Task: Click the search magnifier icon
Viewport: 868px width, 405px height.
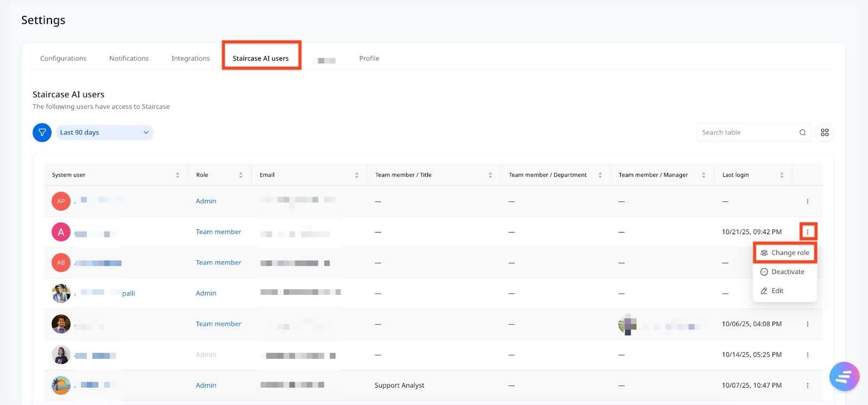Action: click(x=802, y=132)
